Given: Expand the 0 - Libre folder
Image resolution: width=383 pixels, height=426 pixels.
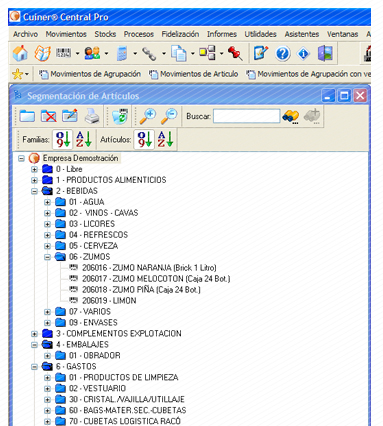Looking at the screenshot, I should pyautogui.click(x=34, y=169).
